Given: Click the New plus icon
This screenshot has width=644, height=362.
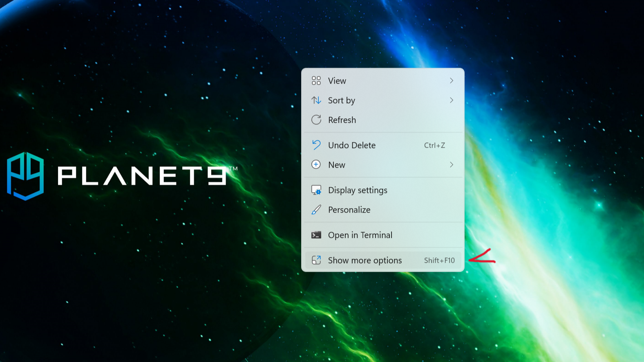Looking at the screenshot, I should (x=316, y=164).
